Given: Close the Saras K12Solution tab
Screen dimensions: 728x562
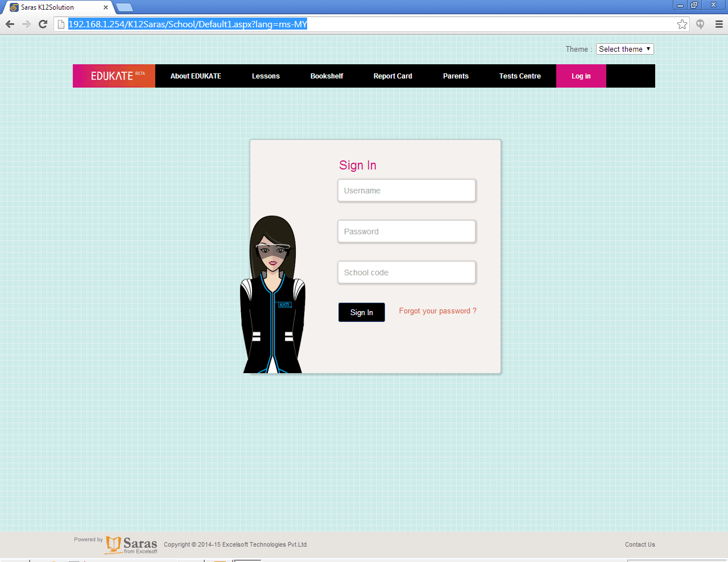Looking at the screenshot, I should tap(106, 7).
